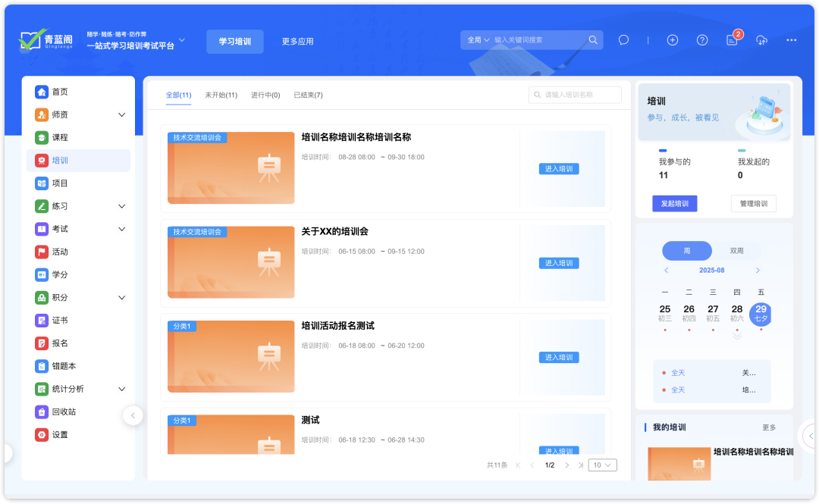Image resolution: width=819 pixels, height=504 pixels.
Task: Open messages via the chat bubble icon
Action: click(623, 39)
